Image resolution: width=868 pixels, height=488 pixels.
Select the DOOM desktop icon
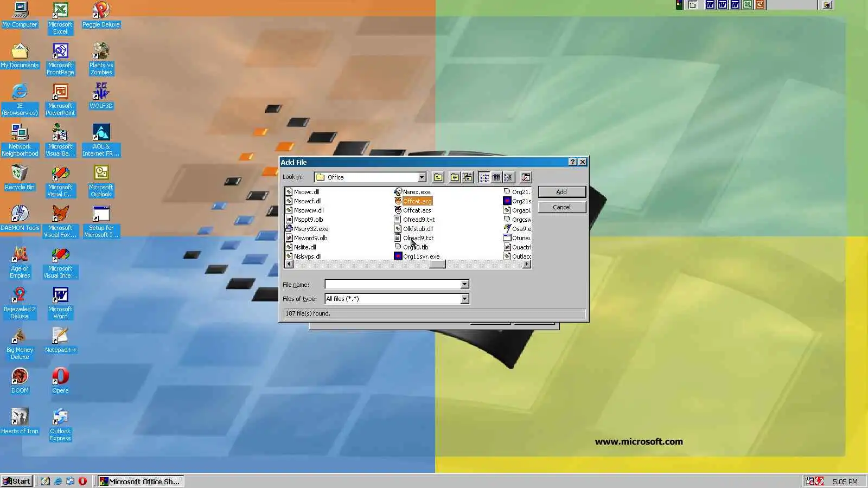(x=20, y=381)
